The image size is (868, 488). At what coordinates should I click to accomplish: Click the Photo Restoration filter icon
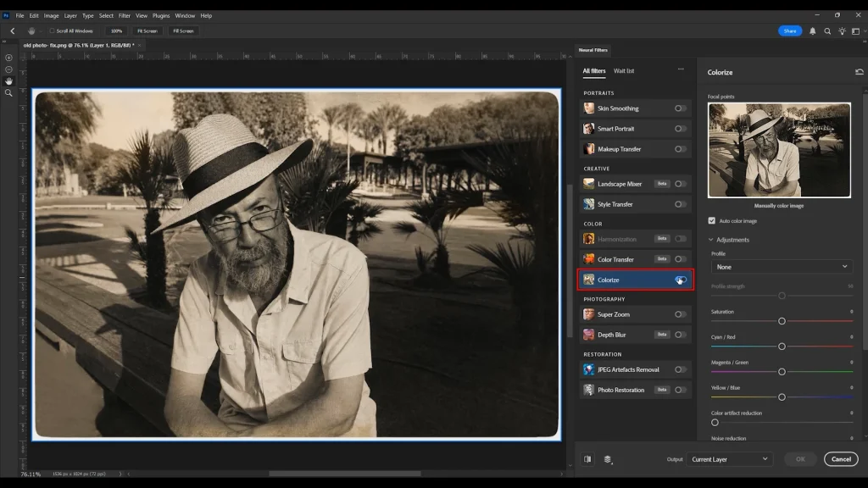coord(588,390)
